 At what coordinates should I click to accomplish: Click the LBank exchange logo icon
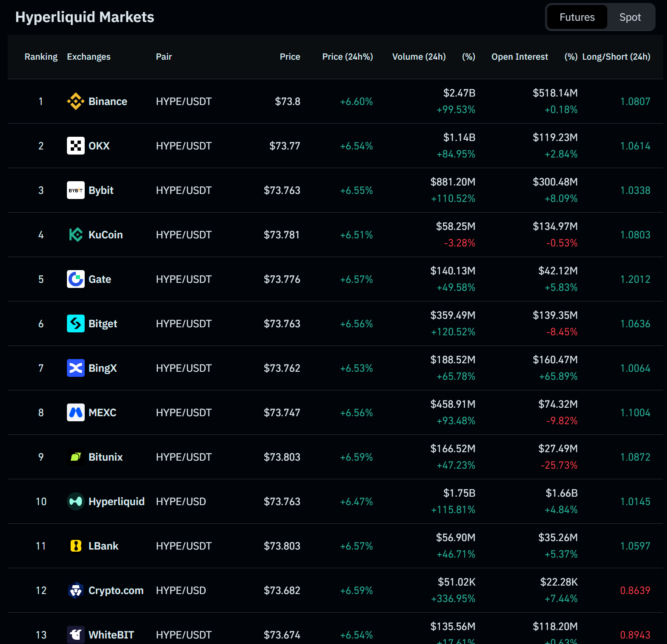tap(76, 546)
